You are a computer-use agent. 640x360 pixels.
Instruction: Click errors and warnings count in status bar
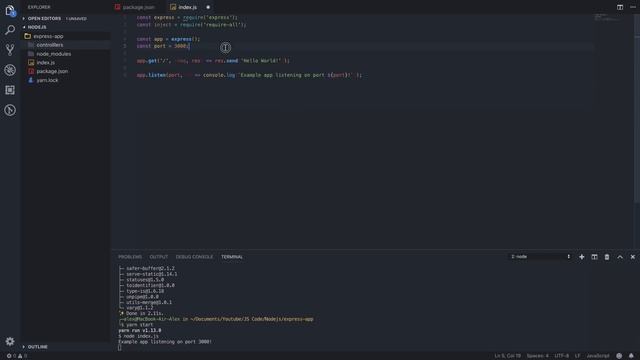point(16,356)
